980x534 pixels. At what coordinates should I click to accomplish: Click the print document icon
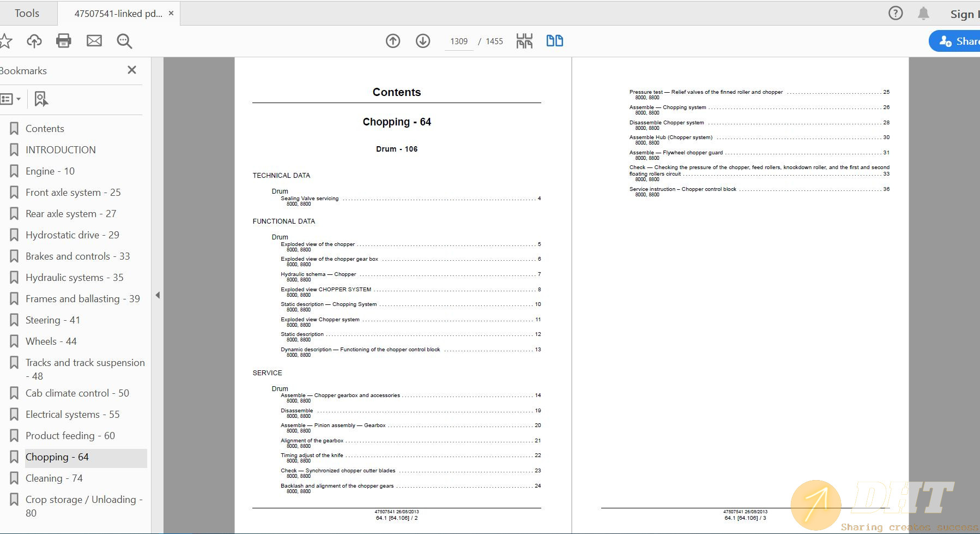(64, 41)
